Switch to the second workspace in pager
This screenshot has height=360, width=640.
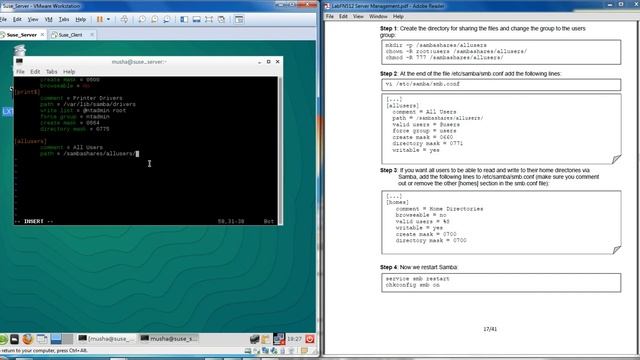point(67,339)
